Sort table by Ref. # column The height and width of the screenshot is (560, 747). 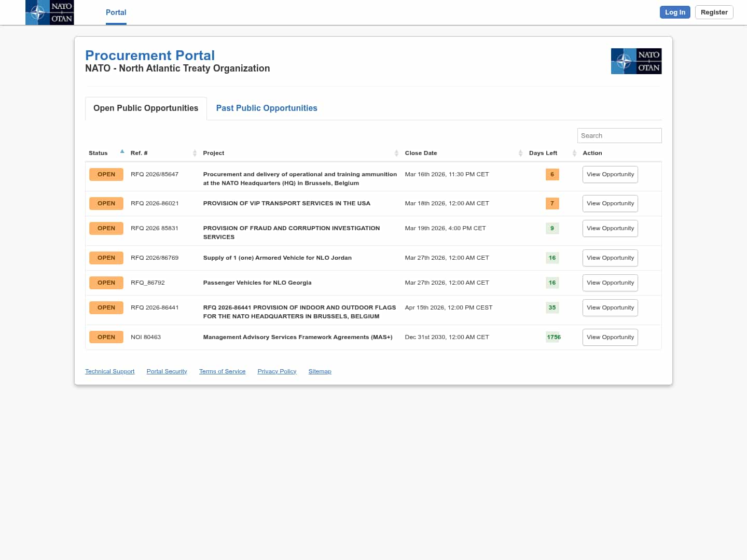click(195, 153)
